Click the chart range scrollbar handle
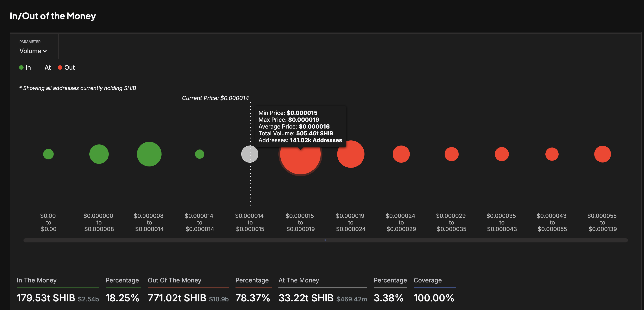 326,240
